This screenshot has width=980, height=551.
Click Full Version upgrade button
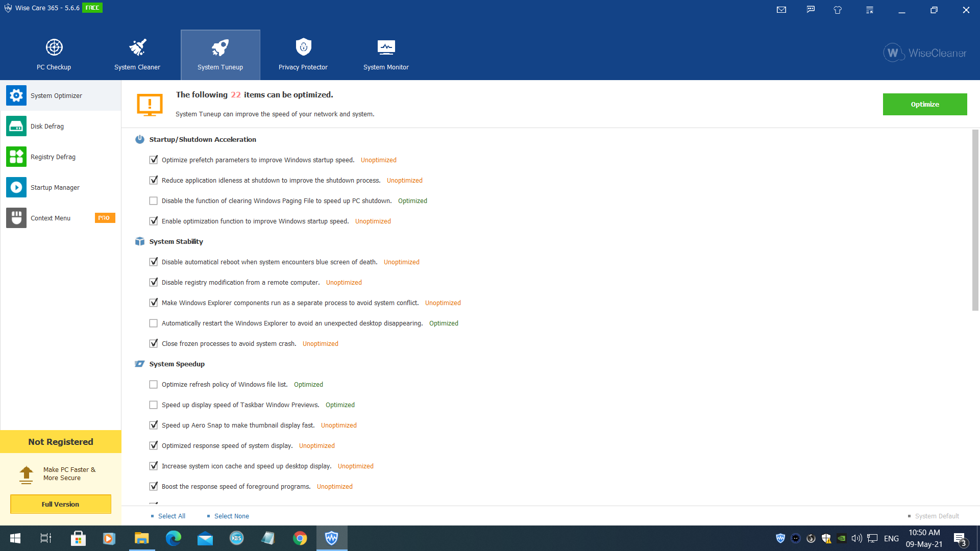tap(61, 504)
